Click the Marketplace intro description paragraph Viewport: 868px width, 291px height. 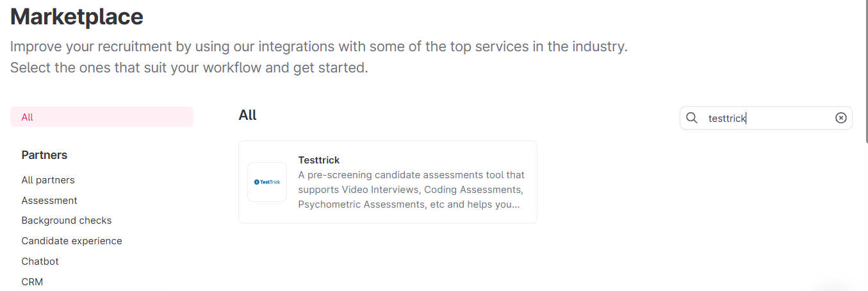pyautogui.click(x=318, y=57)
